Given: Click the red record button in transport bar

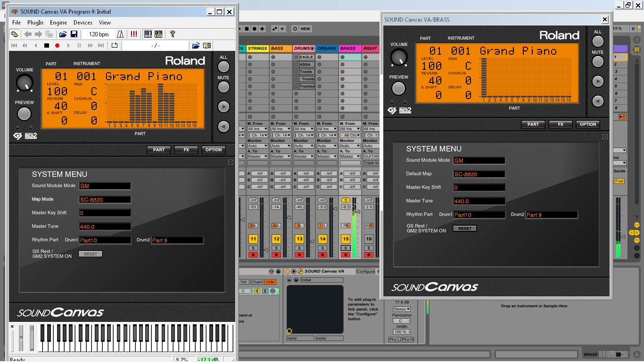Looking at the screenshot, I should [x=58, y=46].
